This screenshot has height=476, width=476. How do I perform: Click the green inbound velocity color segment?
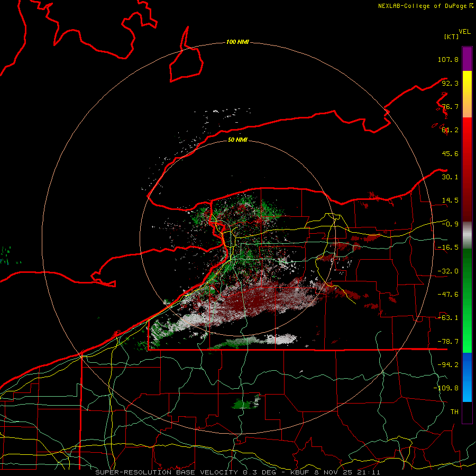pos(467,300)
